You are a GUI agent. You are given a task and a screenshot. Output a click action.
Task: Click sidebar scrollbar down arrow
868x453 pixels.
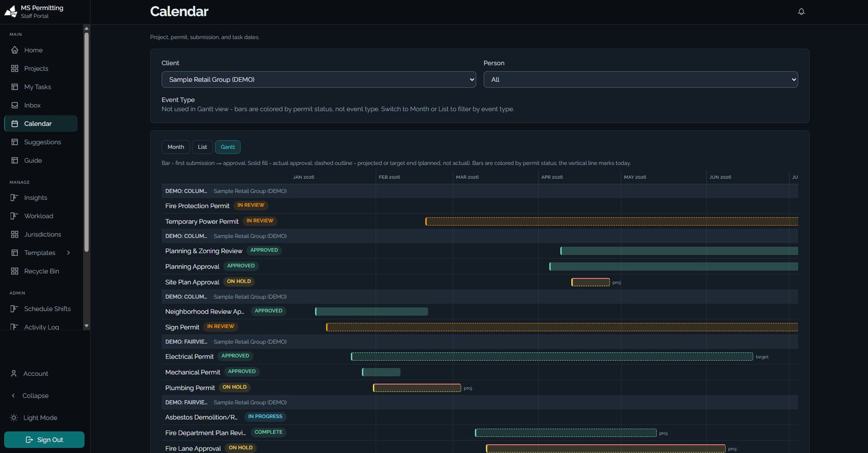pyautogui.click(x=86, y=326)
